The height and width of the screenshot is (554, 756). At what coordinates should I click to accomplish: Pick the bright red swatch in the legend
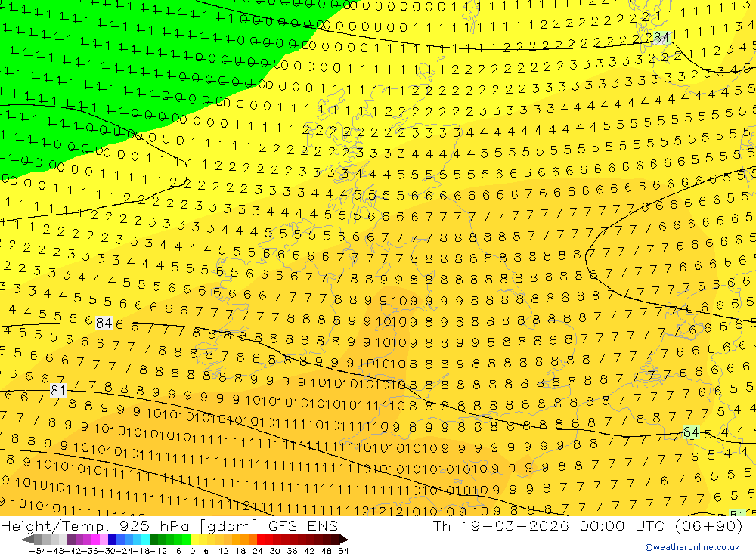click(x=261, y=540)
